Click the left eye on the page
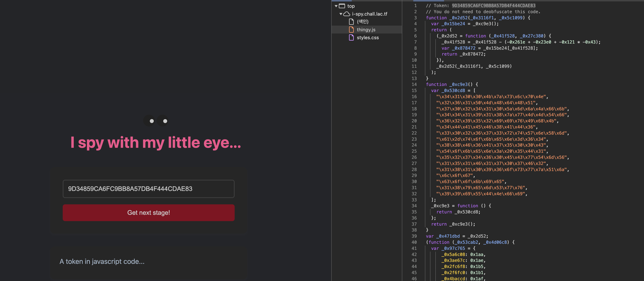The width and height of the screenshot is (644, 281). click(x=149, y=121)
